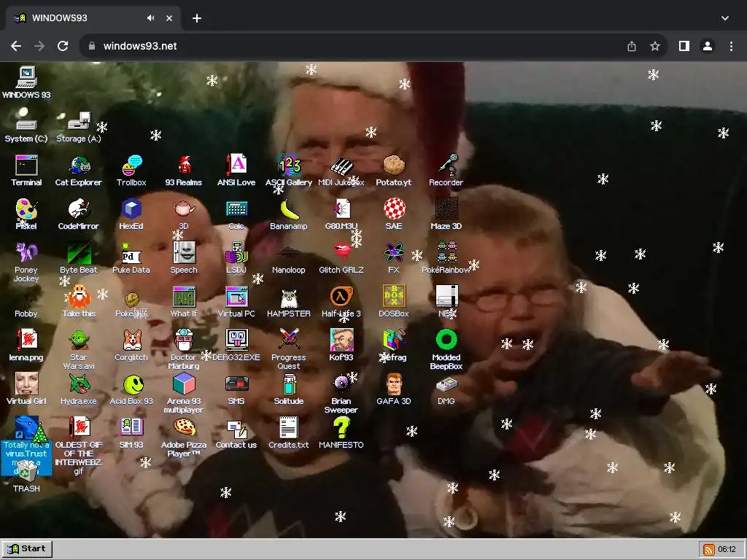Open the HAMPSTER icon
Screen dimensions: 747x560
coord(289,302)
